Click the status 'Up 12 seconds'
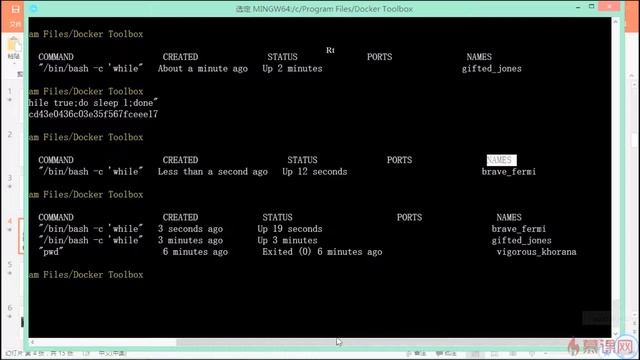640x360 pixels. coord(315,172)
